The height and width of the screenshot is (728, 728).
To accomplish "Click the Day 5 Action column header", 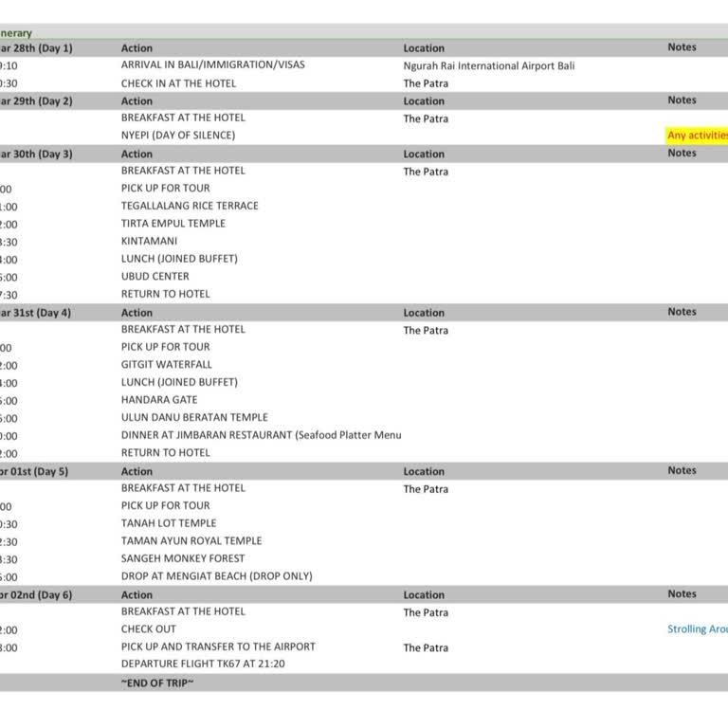I will click(x=136, y=472).
